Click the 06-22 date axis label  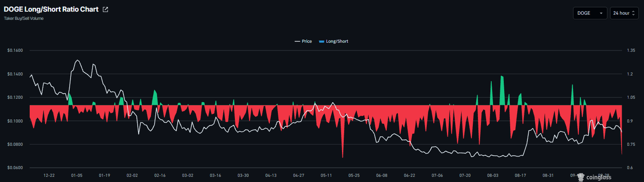click(x=410, y=176)
